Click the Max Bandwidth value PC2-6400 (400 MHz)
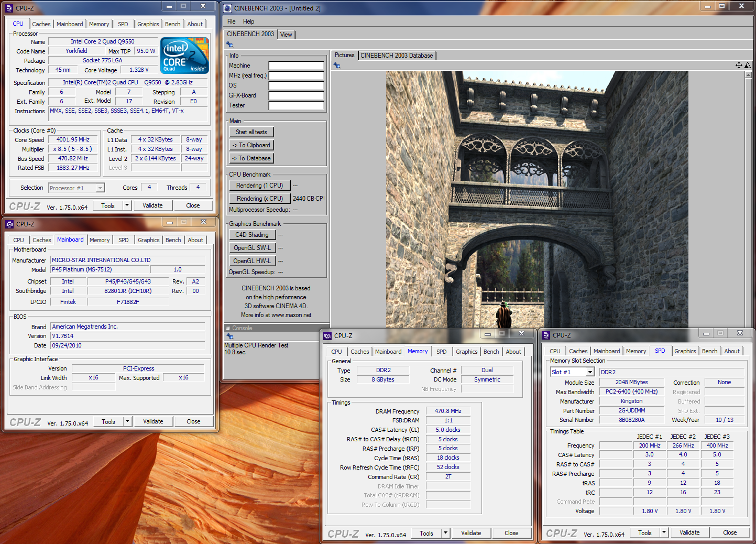This screenshot has width=756, height=544. 632,392
